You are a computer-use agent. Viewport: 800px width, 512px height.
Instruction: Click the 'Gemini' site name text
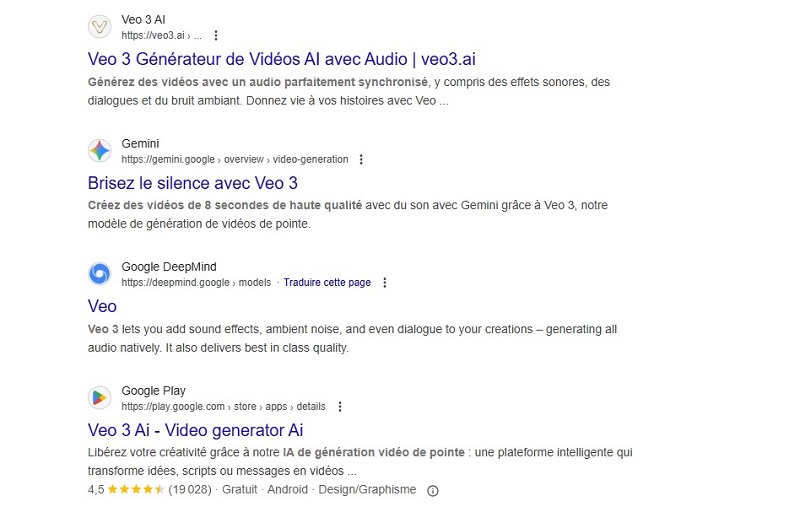[140, 143]
